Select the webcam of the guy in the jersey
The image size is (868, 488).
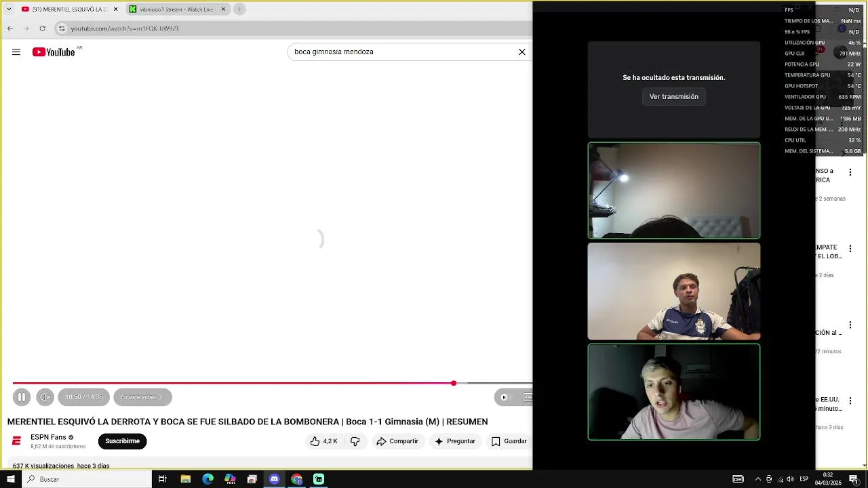pos(673,291)
